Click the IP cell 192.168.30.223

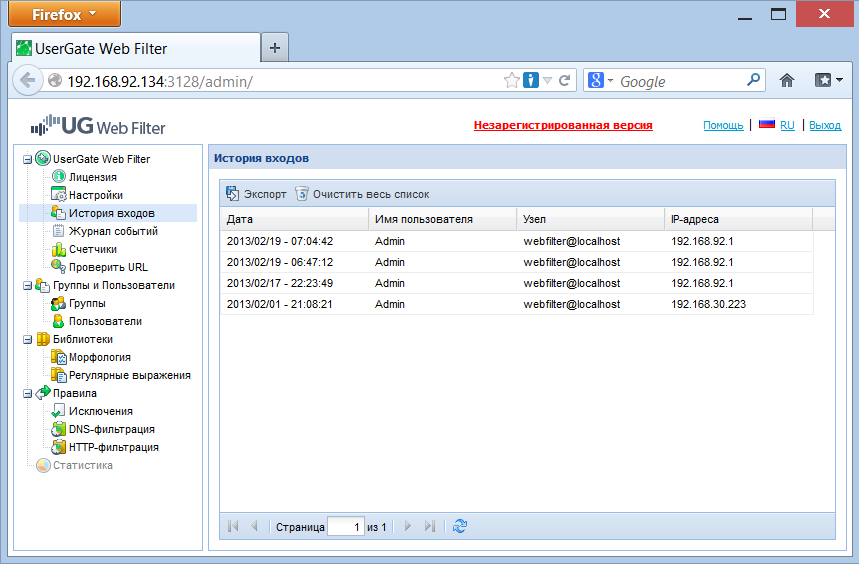(708, 304)
